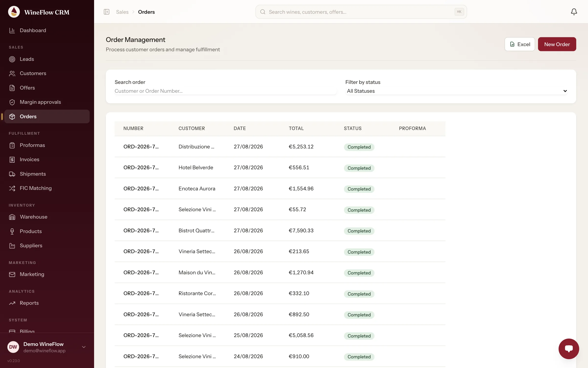
Task: Click the PROFORMA column header
Action: tap(412, 128)
